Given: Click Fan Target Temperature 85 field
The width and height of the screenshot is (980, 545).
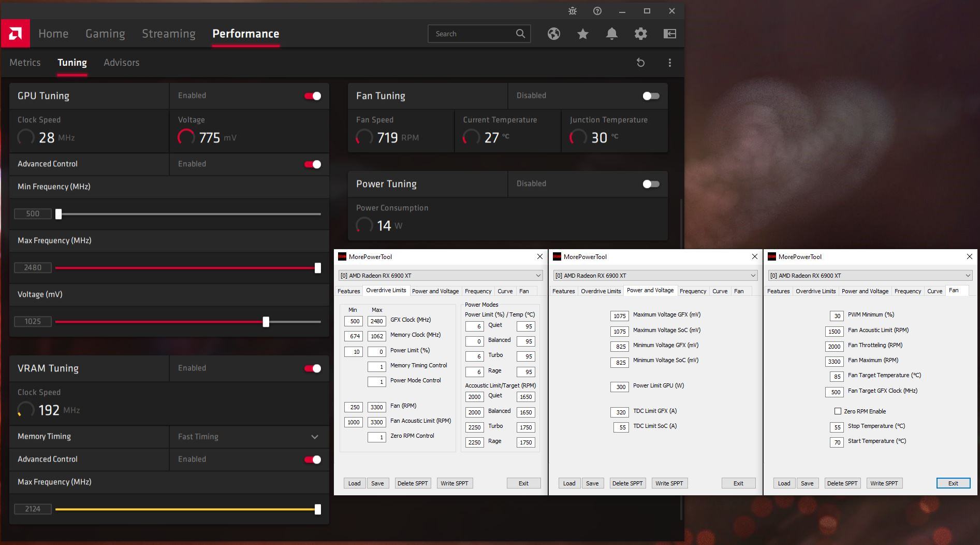Looking at the screenshot, I should pyautogui.click(x=837, y=377).
